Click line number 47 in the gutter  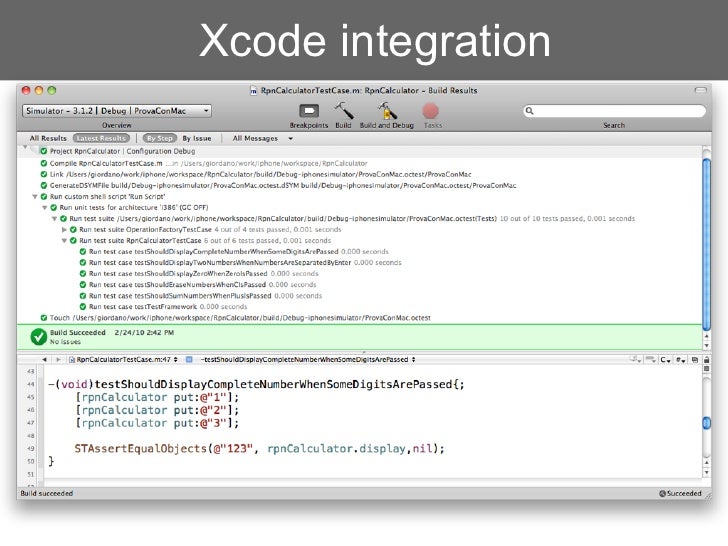pyautogui.click(x=31, y=423)
